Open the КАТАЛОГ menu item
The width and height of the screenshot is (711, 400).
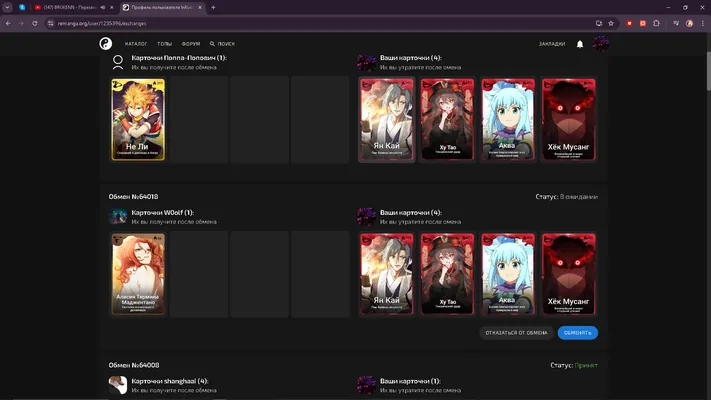pos(136,44)
